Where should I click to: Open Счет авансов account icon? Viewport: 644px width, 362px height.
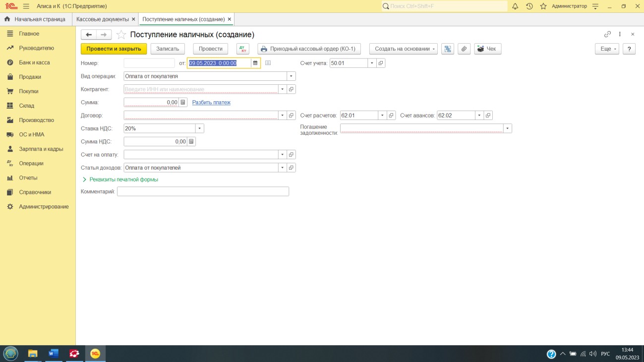(488, 115)
